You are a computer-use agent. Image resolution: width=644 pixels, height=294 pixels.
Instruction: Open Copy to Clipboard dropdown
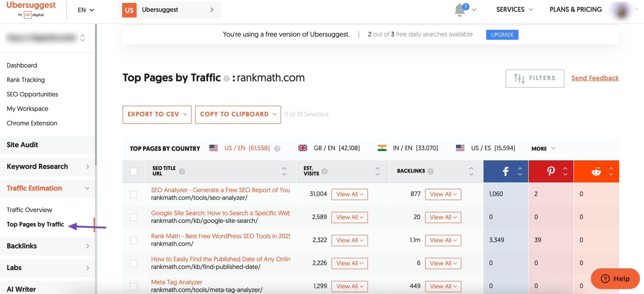pyautogui.click(x=238, y=114)
